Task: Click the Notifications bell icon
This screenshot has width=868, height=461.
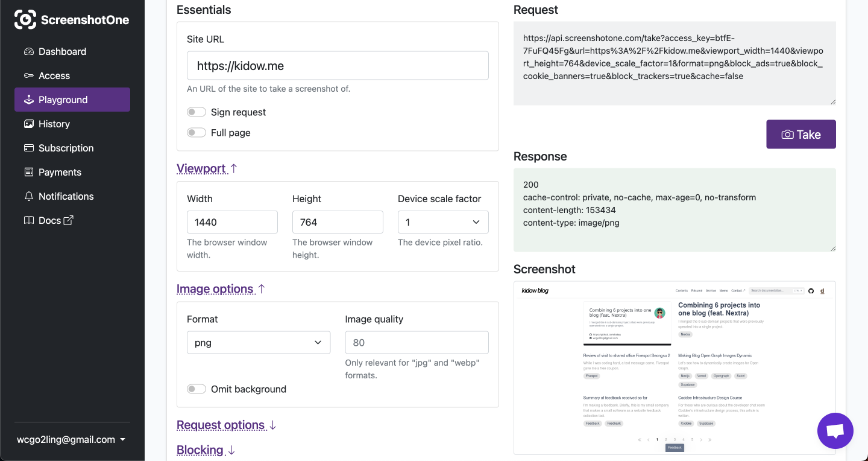Action: click(x=29, y=196)
